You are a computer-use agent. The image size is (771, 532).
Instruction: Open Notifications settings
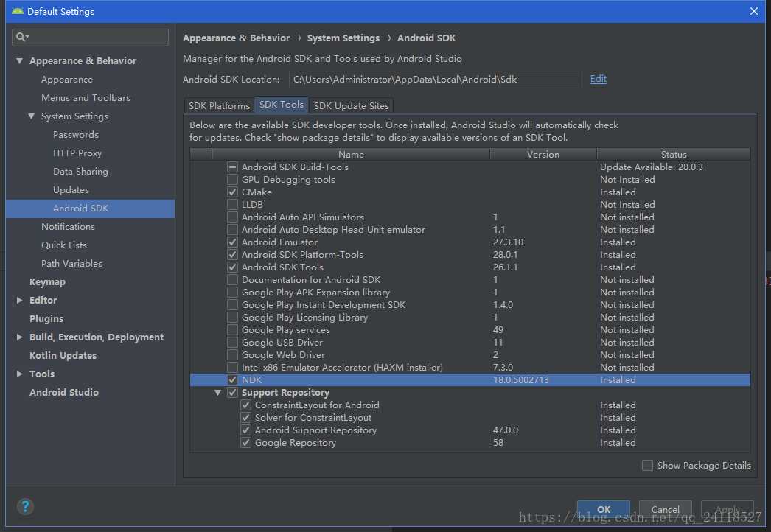68,227
